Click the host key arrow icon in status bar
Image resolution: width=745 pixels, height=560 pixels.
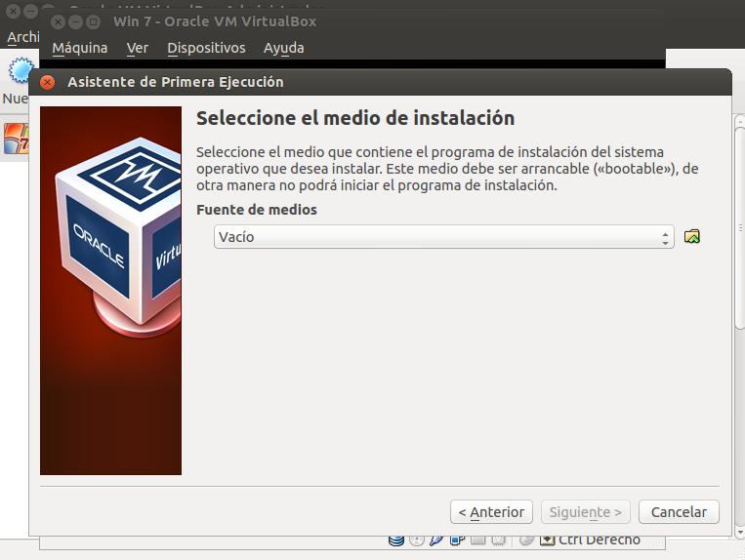tap(548, 540)
